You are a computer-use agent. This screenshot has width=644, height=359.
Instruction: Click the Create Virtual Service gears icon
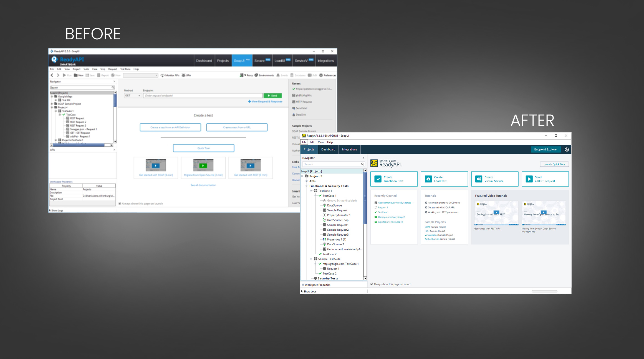(479, 179)
